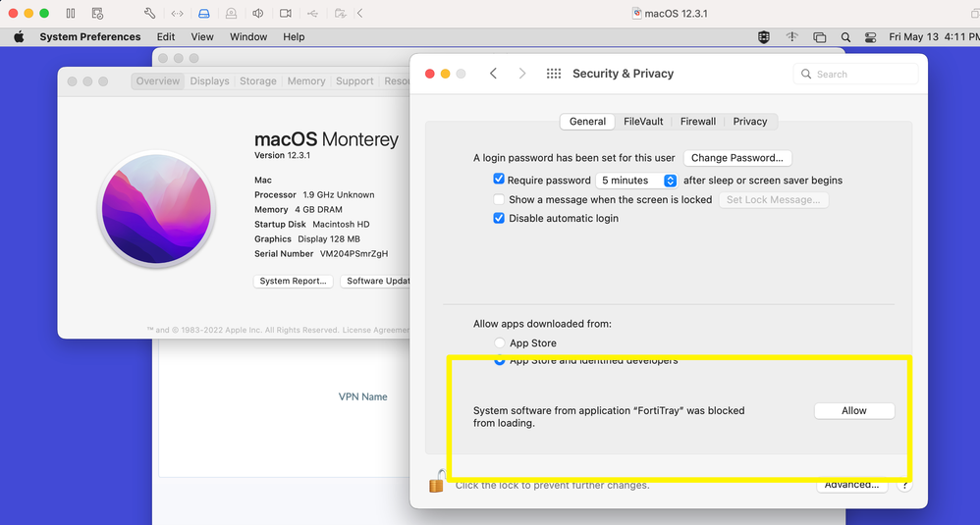Viewport: 980px width, 525px height.
Task: Select the General tab
Action: pyautogui.click(x=587, y=121)
